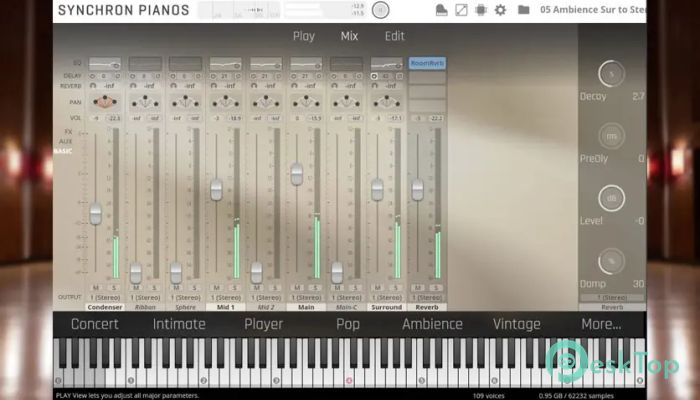Click Surround channel pan icon
Viewport: 700px width, 400px height.
point(387,102)
